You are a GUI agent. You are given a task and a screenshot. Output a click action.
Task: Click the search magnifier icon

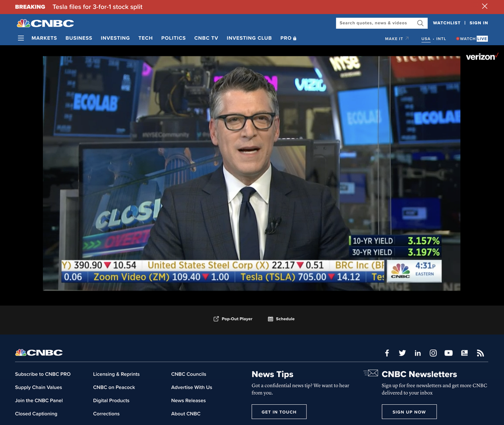click(x=420, y=23)
